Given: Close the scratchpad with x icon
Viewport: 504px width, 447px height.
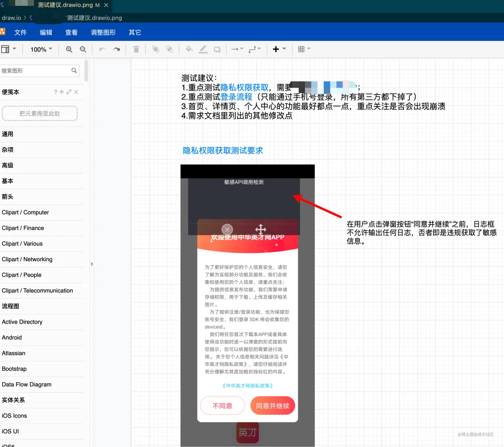Looking at the screenshot, I should pos(76,92).
